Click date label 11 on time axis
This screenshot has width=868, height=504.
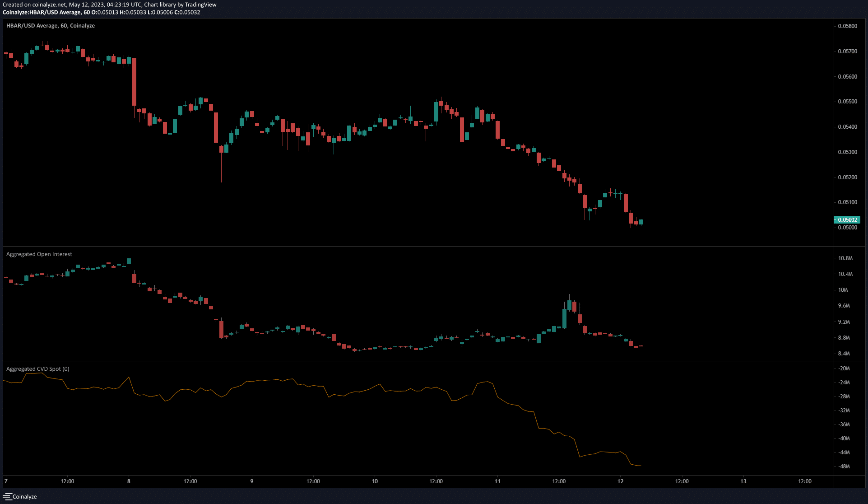[x=497, y=481]
